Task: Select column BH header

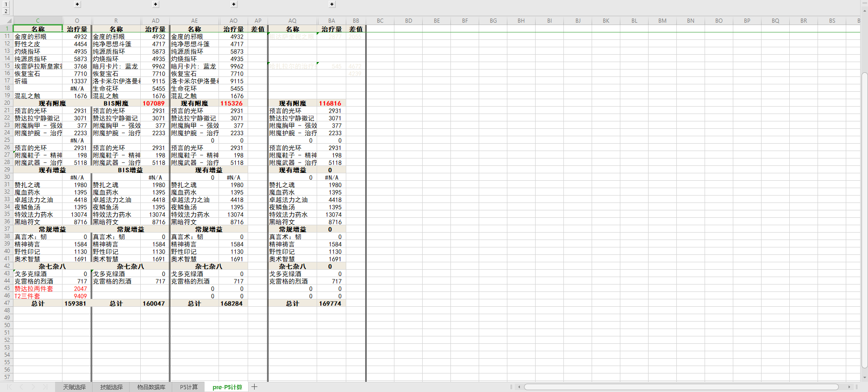Action: (521, 21)
